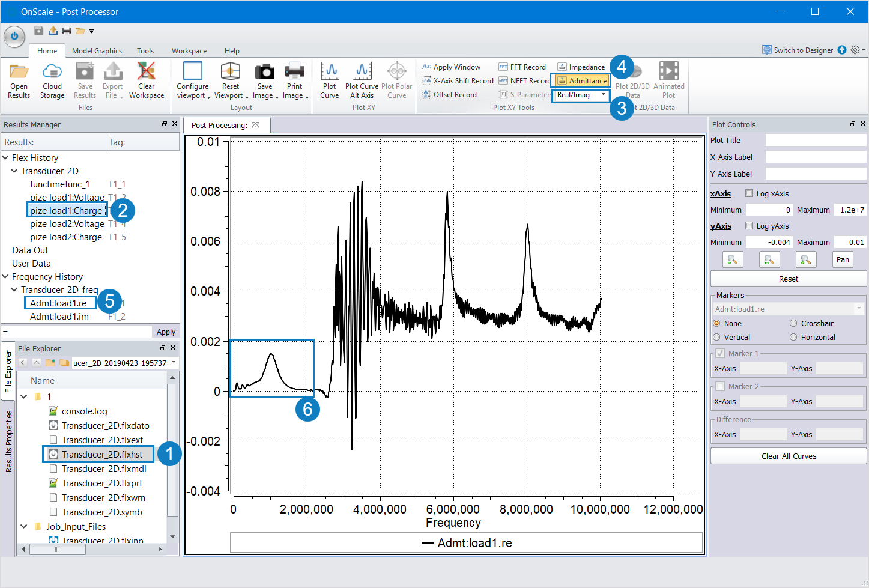Click the power button application icon
This screenshot has height=588, width=869.
14,36
